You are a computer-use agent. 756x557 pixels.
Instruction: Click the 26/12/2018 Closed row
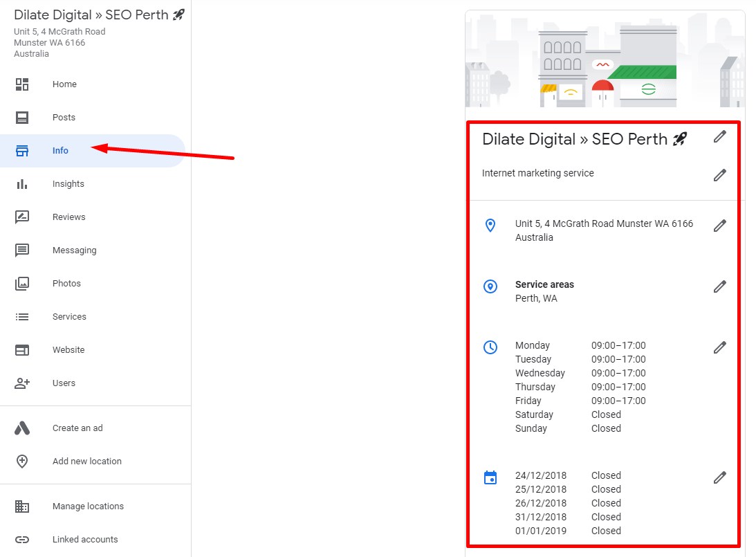569,503
